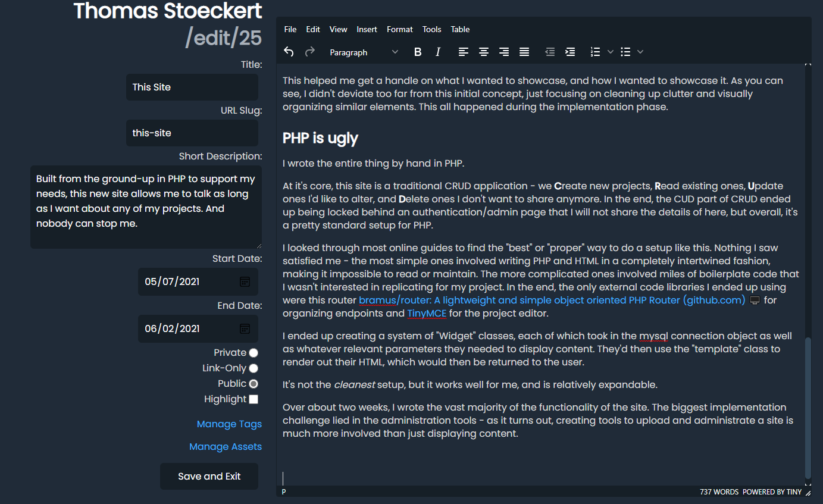Align text left in the editor toolbar
The width and height of the screenshot is (823, 504).
[464, 52]
